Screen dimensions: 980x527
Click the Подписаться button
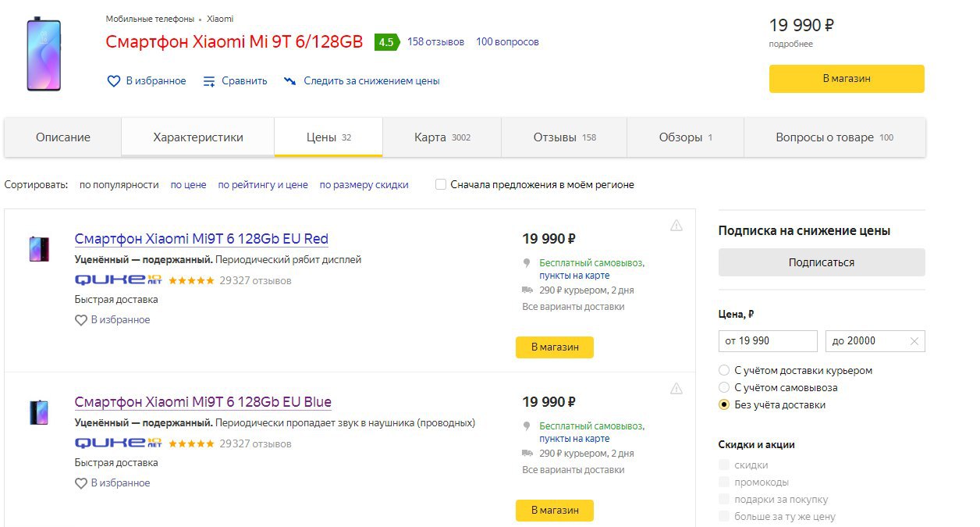coord(822,262)
